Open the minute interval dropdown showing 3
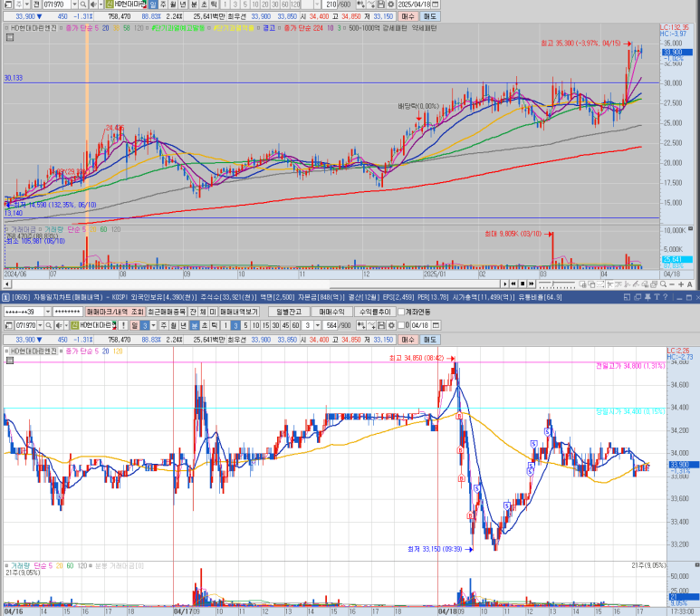This screenshot has width=700, height=616. pyautogui.click(x=316, y=325)
